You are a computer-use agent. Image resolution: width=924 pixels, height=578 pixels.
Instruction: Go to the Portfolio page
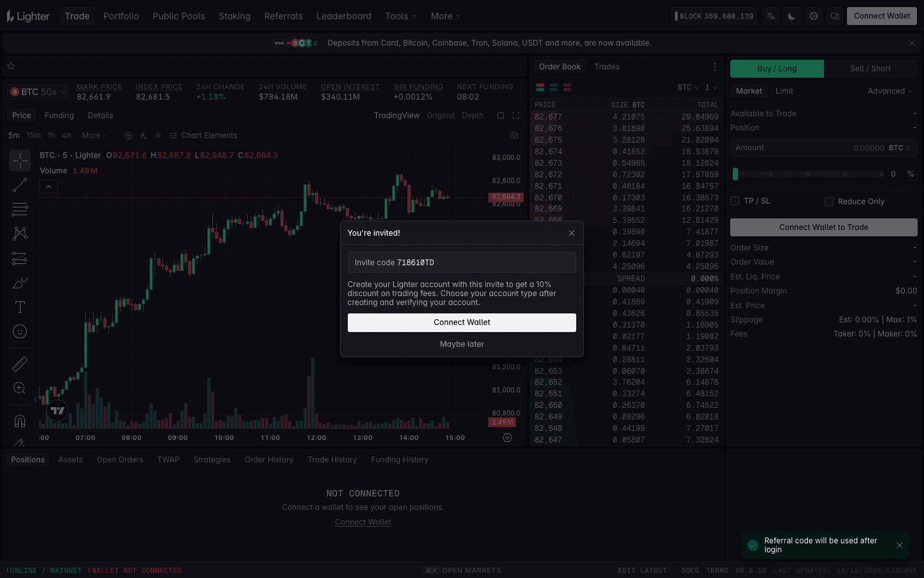(121, 16)
